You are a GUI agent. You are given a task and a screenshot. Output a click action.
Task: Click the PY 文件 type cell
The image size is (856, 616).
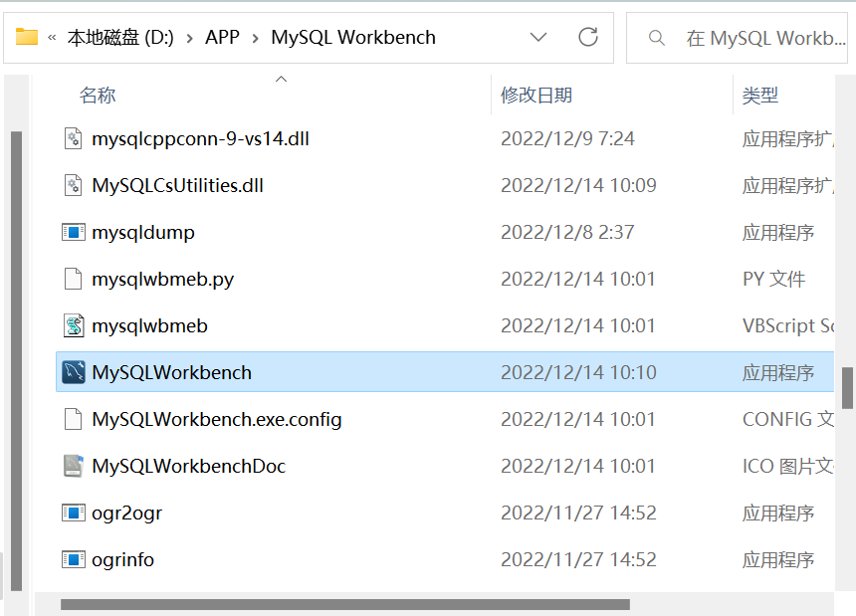[774, 280]
